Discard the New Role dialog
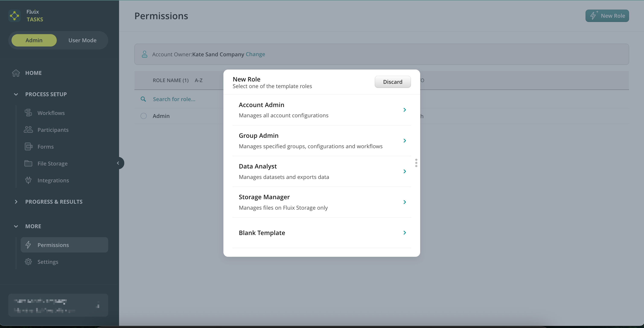Image resolution: width=644 pixels, height=328 pixels. [392, 82]
